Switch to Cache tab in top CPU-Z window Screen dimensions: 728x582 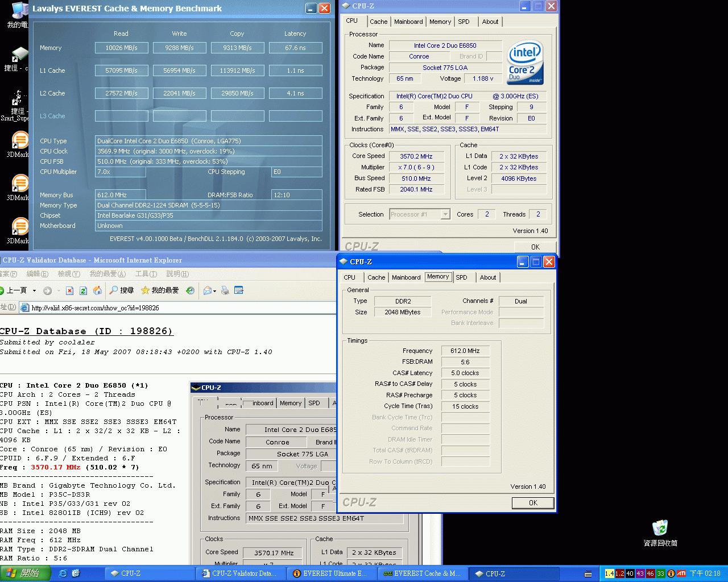coord(378,22)
